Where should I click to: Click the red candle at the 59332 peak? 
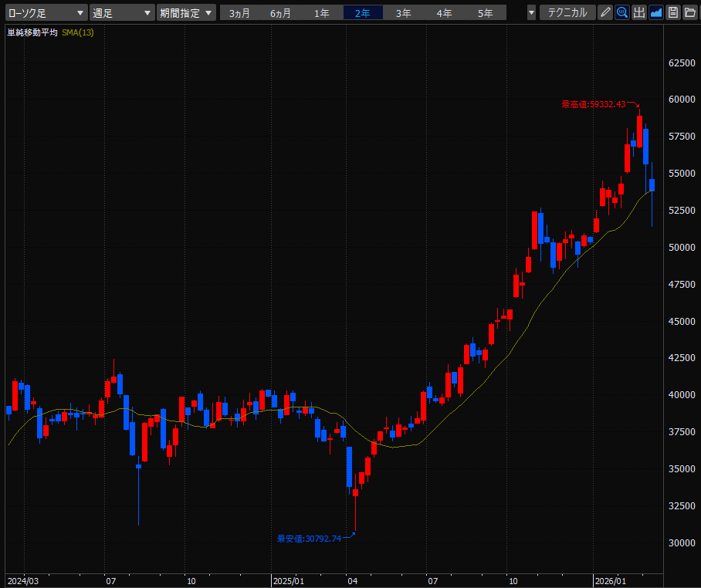(x=640, y=131)
